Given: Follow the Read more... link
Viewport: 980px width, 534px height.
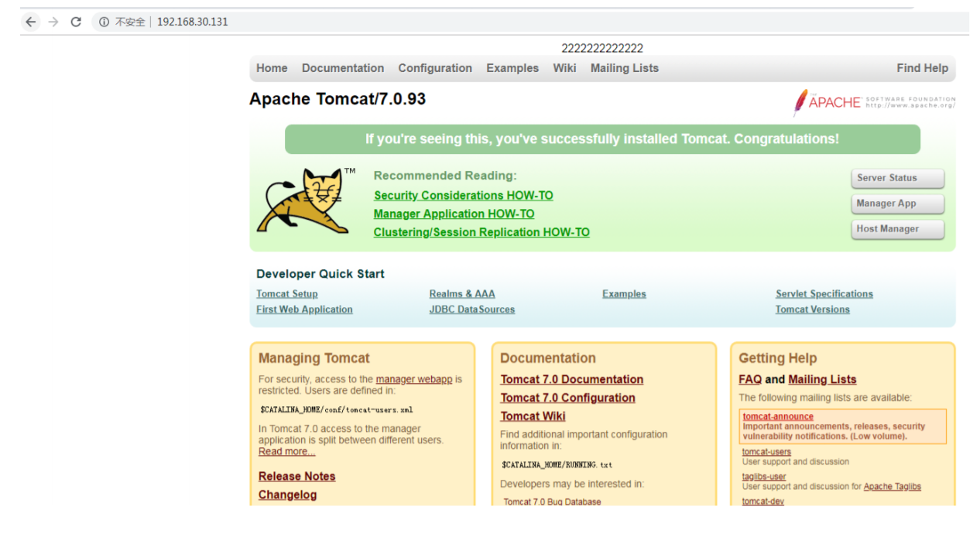Looking at the screenshot, I should pos(286,452).
